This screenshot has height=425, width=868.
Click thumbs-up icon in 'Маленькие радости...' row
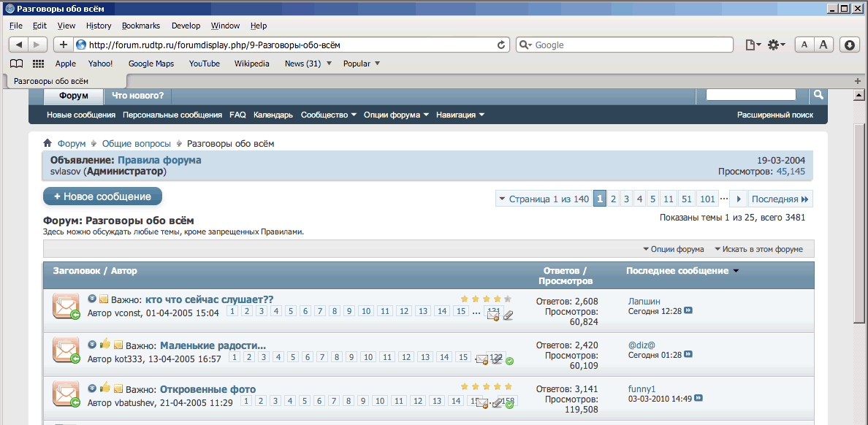(x=105, y=344)
